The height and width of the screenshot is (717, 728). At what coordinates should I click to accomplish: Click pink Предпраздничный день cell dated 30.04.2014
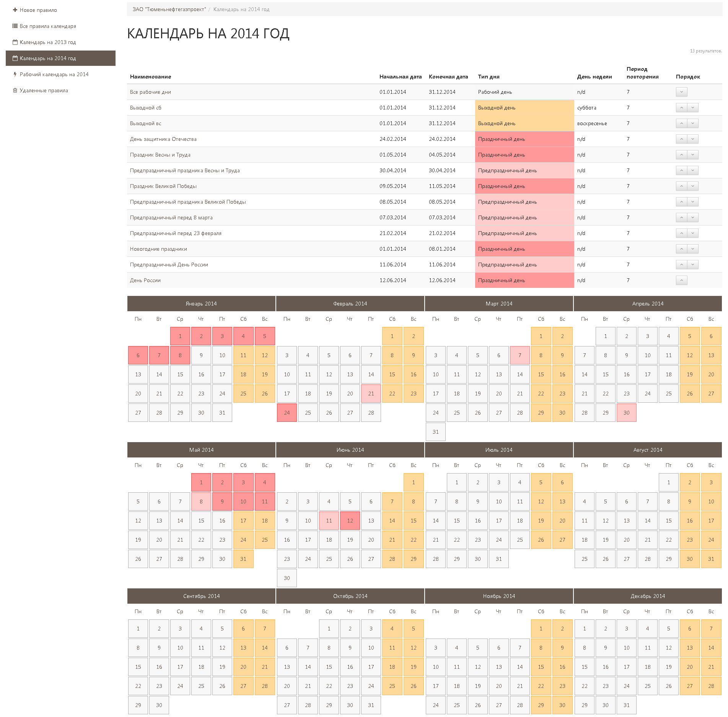click(x=524, y=170)
